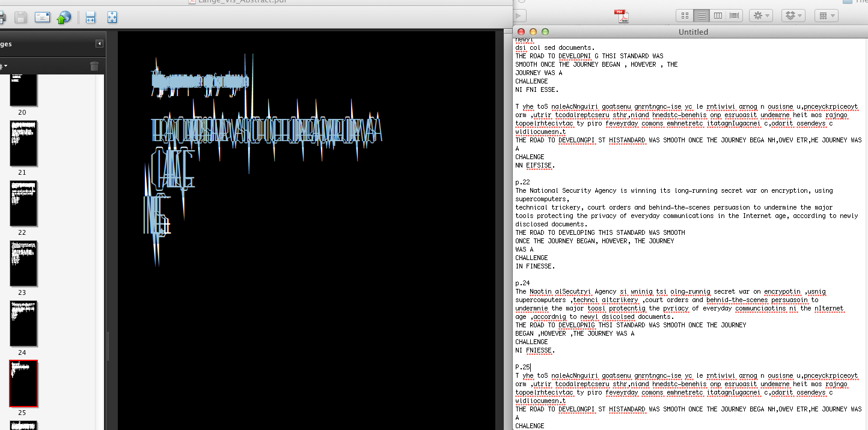Select the page 22 thumbnail
Image resolution: width=868 pixels, height=430 pixels.
point(23,204)
